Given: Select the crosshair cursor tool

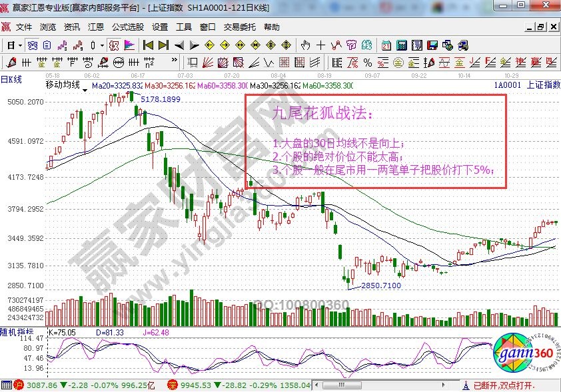Looking at the screenshot, I should [321, 46].
